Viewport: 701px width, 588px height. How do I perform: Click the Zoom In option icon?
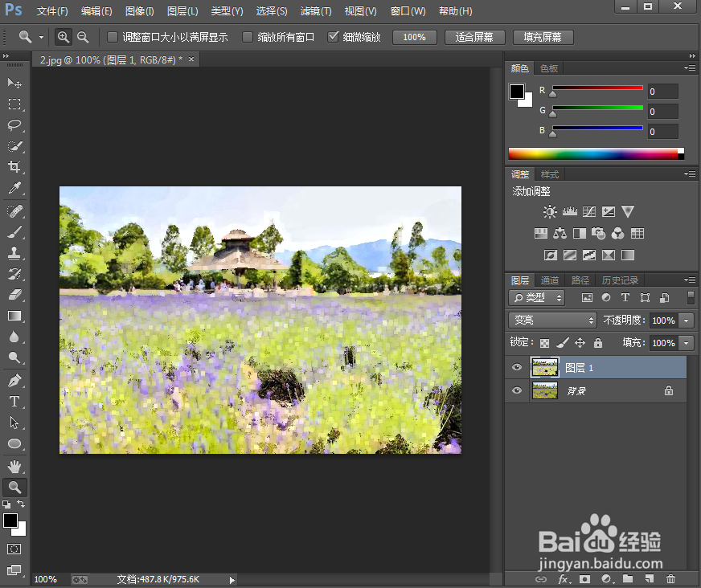tap(64, 37)
